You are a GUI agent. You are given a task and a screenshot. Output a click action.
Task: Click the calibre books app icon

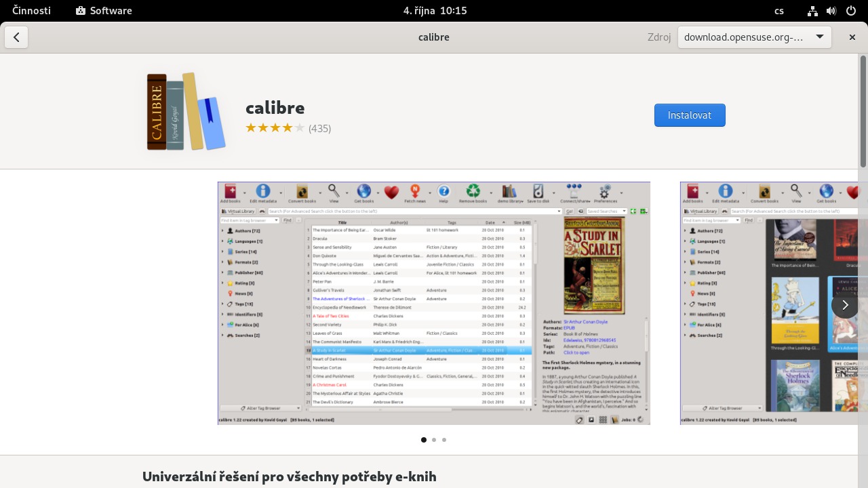(186, 112)
